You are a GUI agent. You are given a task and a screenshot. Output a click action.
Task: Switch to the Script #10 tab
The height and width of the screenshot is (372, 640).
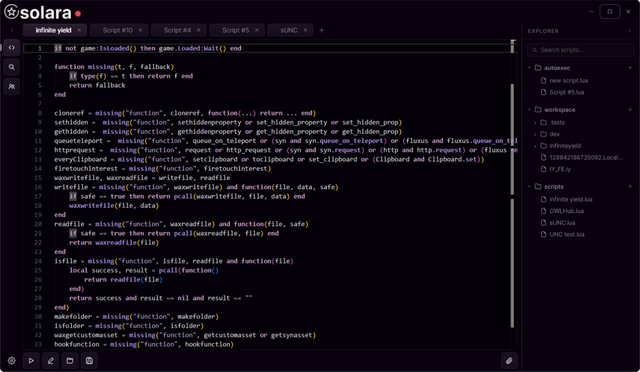coord(118,30)
